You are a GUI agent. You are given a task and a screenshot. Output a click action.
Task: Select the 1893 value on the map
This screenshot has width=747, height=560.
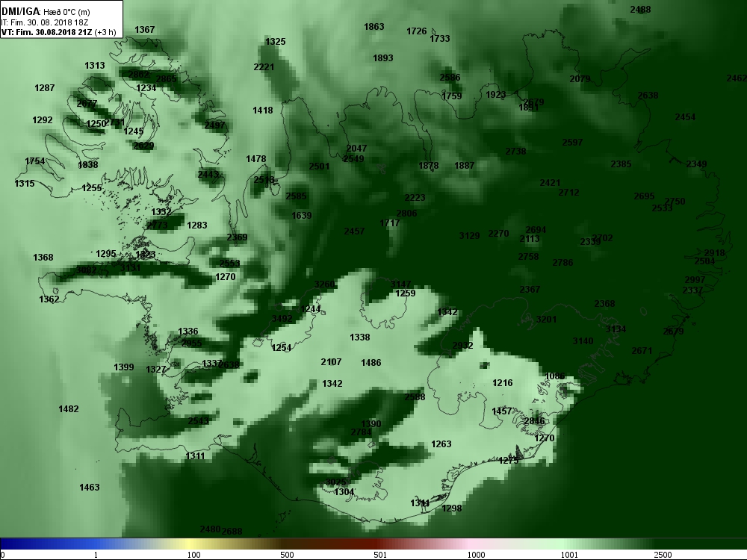click(x=383, y=58)
